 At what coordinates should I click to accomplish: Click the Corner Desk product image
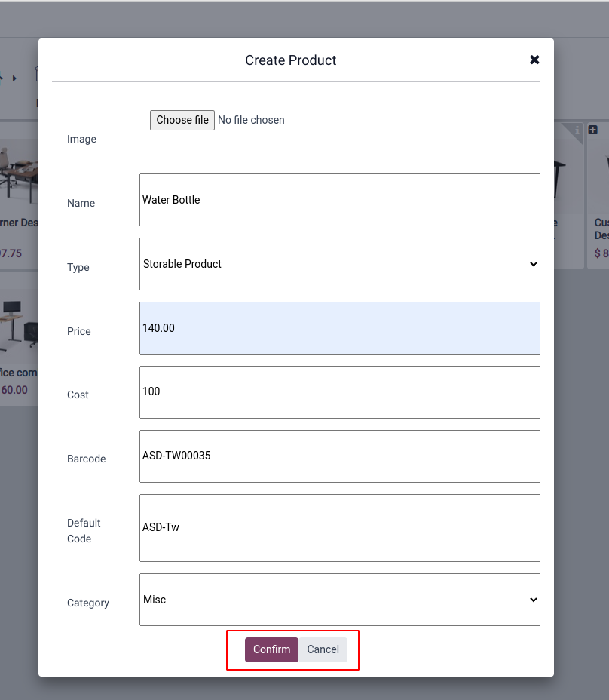[x=19, y=175]
